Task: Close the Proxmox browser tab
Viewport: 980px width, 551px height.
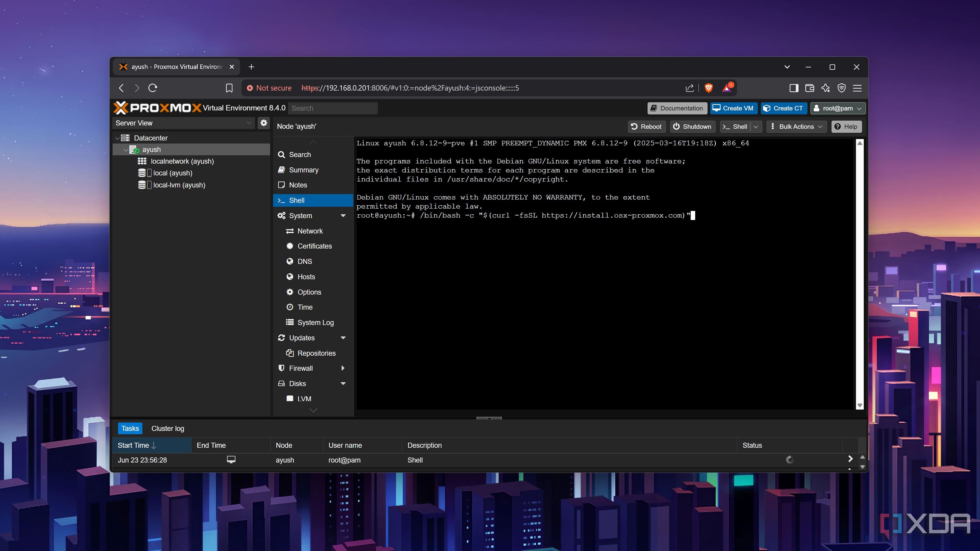Action: (x=232, y=67)
